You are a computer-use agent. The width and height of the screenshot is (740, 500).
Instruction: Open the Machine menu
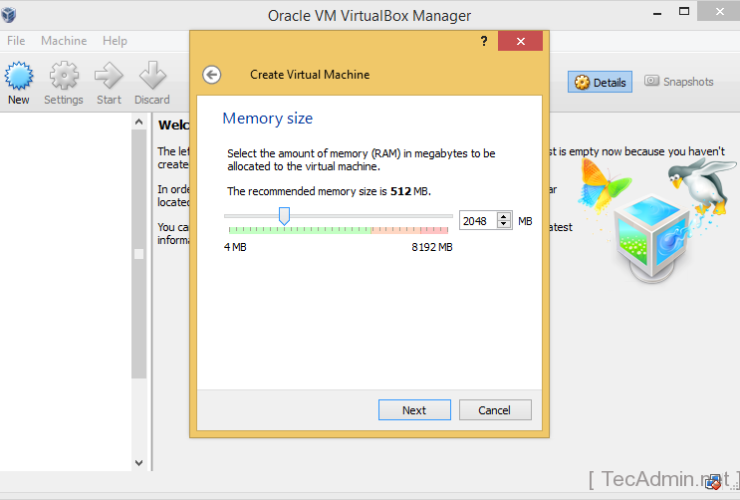(x=64, y=41)
